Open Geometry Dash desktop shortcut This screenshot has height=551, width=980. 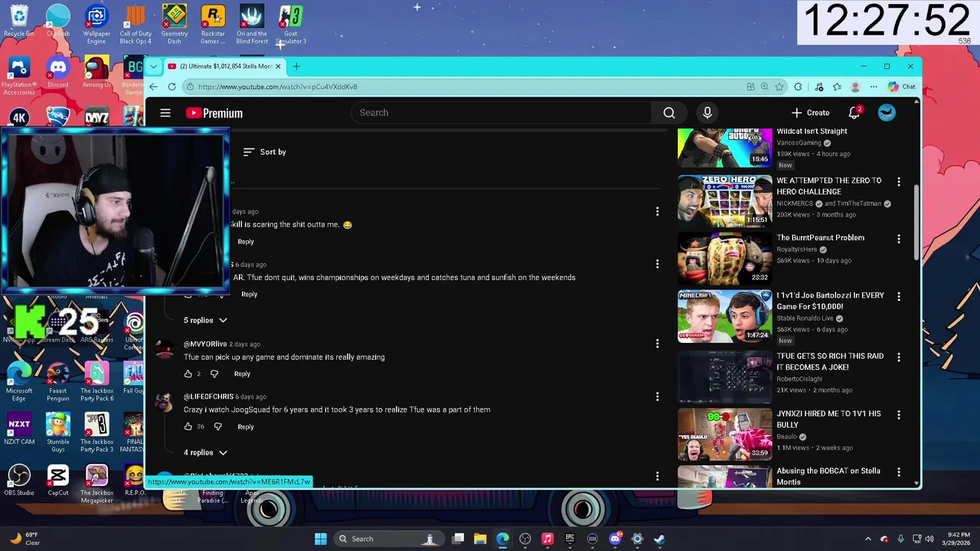174,24
